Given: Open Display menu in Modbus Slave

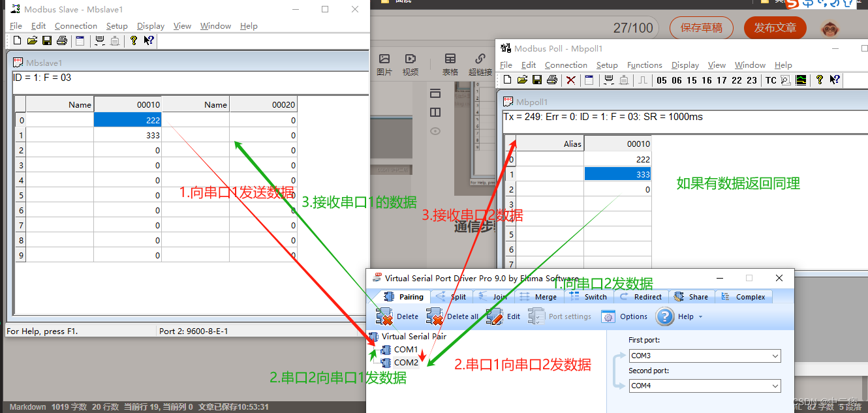Looking at the screenshot, I should tap(151, 26).
